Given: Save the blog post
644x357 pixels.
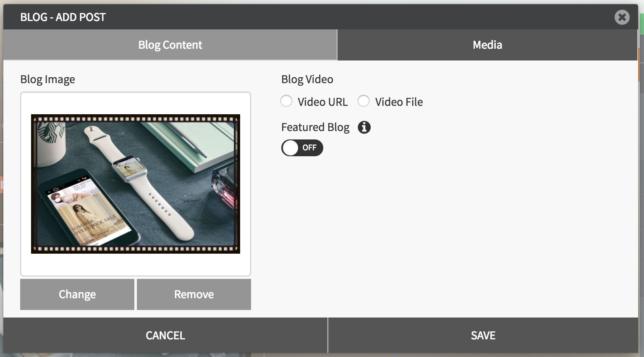Looking at the screenshot, I should (x=483, y=336).
